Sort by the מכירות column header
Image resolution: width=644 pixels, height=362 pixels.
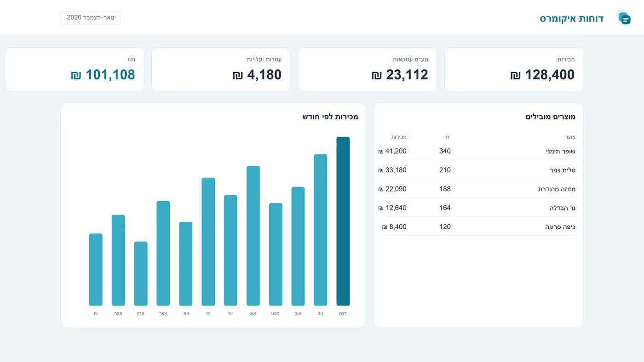click(399, 137)
